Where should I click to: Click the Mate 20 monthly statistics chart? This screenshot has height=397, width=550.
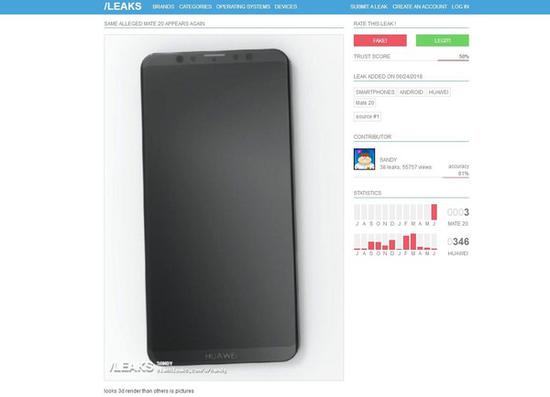pos(396,215)
